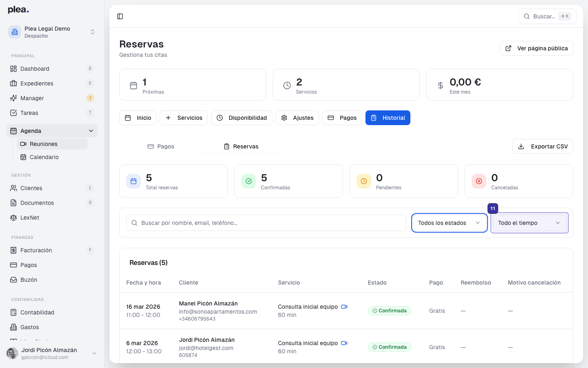588x368 pixels.
Task: Click the Confirmadas check icon
Action: point(249,181)
